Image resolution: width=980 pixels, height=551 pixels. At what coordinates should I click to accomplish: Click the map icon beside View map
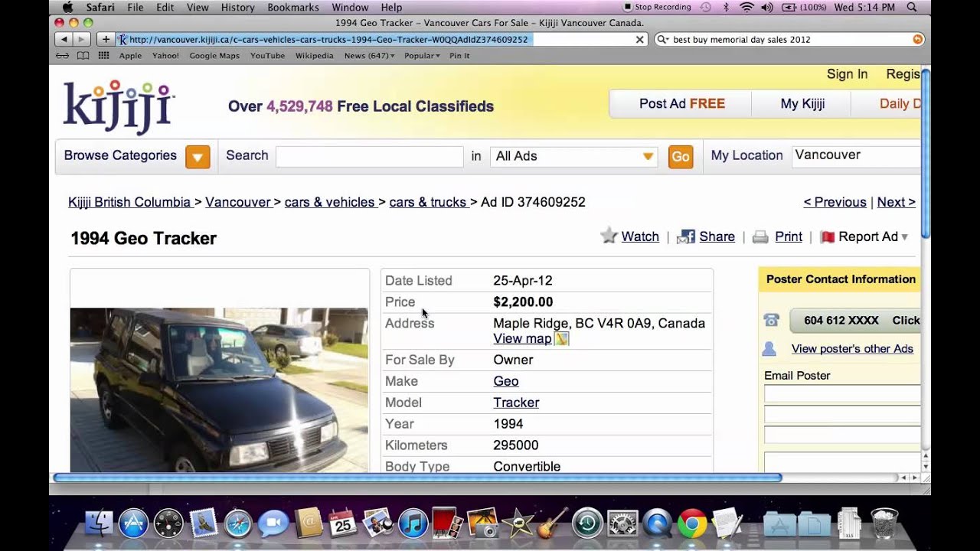[561, 338]
